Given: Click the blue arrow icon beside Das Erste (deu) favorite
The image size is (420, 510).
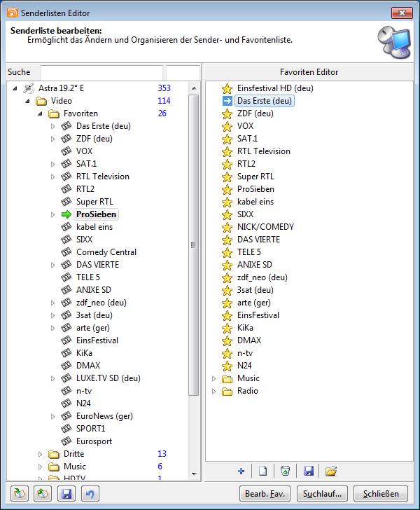Looking at the screenshot, I should 227,101.
